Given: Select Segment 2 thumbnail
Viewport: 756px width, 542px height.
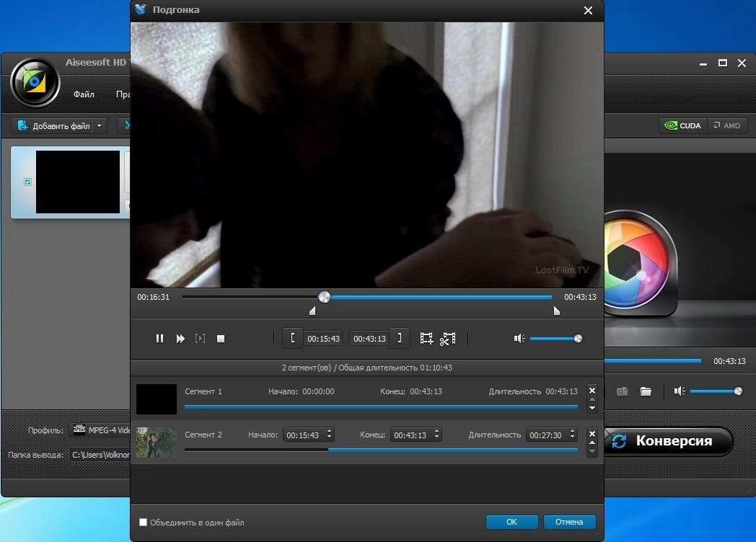Looking at the screenshot, I should point(157,443).
